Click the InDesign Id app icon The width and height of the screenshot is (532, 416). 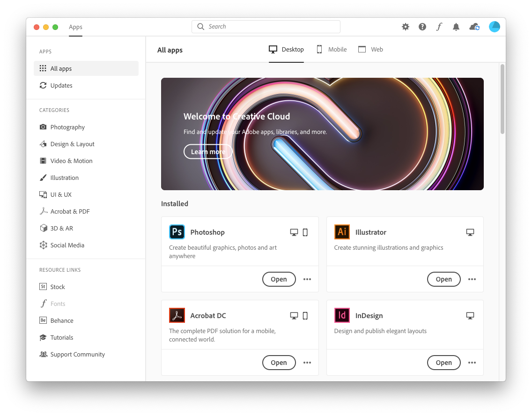point(342,315)
